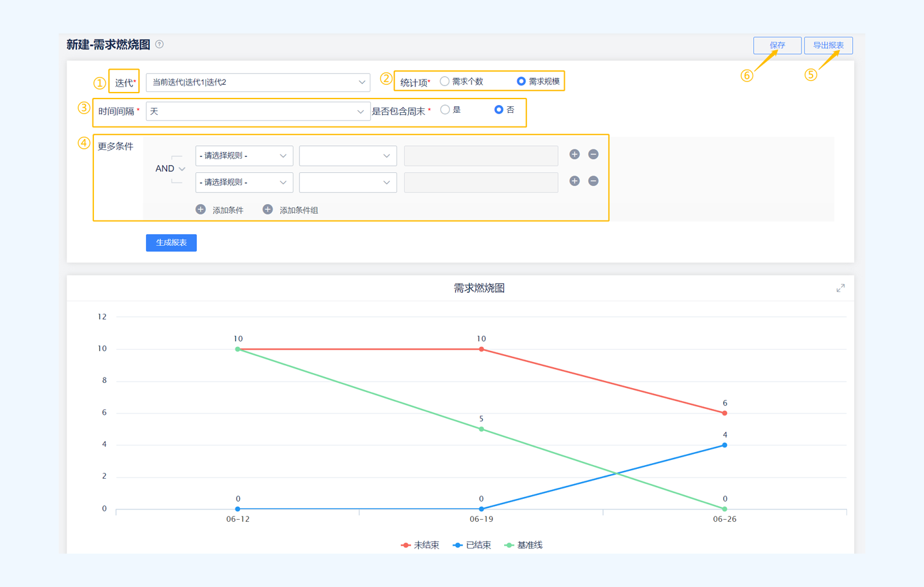Screen dimensions: 924x587
Task: Click the 保存 button
Action: coord(777,45)
